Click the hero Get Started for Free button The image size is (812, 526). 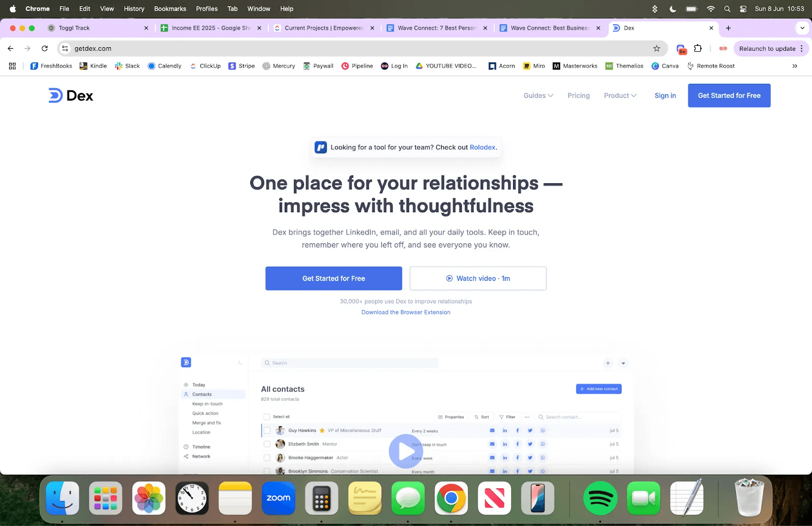[333, 278]
